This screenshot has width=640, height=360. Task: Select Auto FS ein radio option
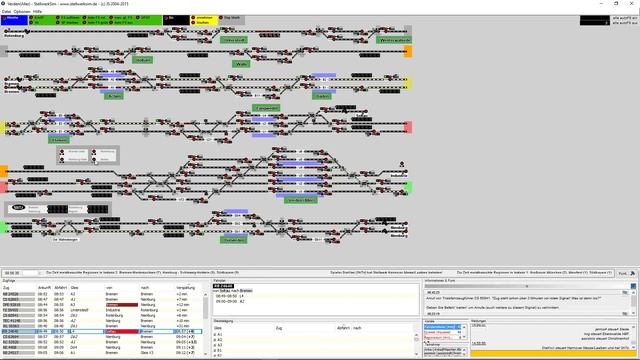tap(84, 18)
